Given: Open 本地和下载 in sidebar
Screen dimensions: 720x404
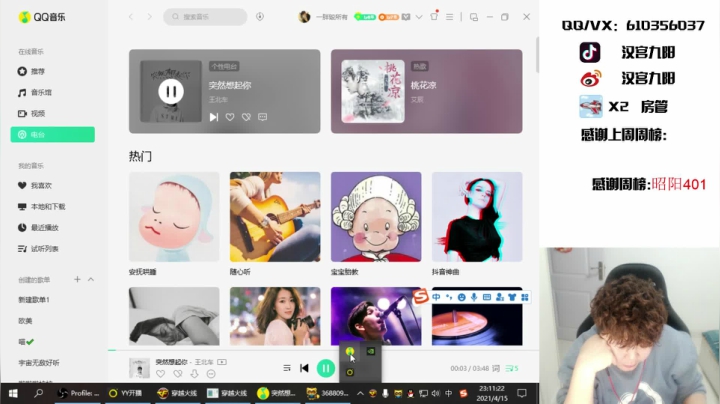Looking at the screenshot, I should tap(41, 207).
